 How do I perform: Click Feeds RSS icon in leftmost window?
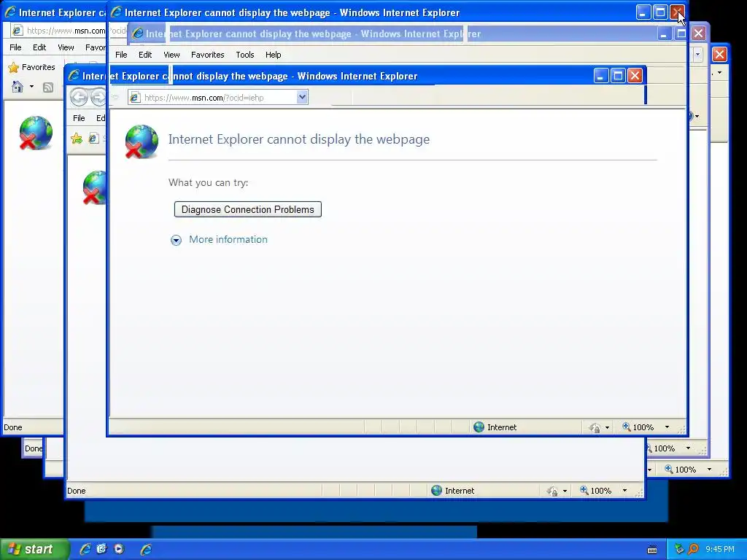[47, 87]
